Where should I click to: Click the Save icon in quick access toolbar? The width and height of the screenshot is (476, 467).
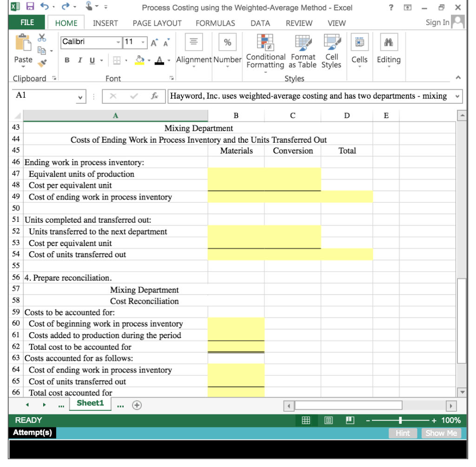[30, 6]
